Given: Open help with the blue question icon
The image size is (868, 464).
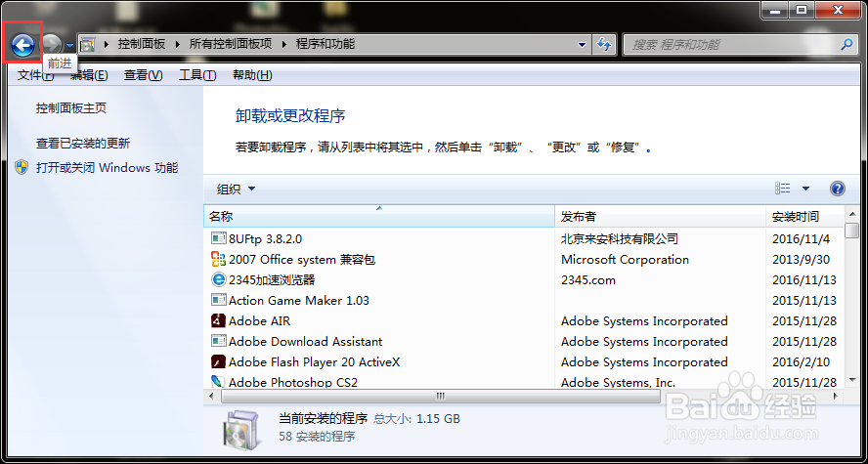Looking at the screenshot, I should pyautogui.click(x=837, y=189).
